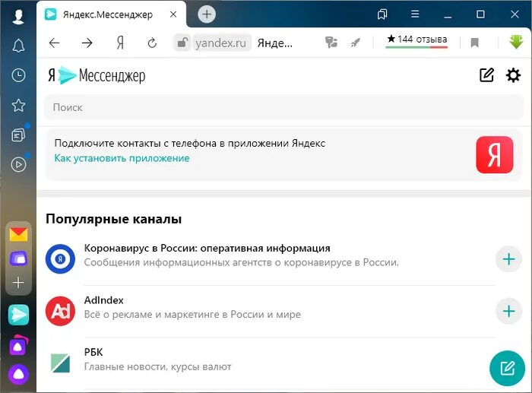Click the Поиск search field
532x393 pixels.
pyautogui.click(x=284, y=108)
